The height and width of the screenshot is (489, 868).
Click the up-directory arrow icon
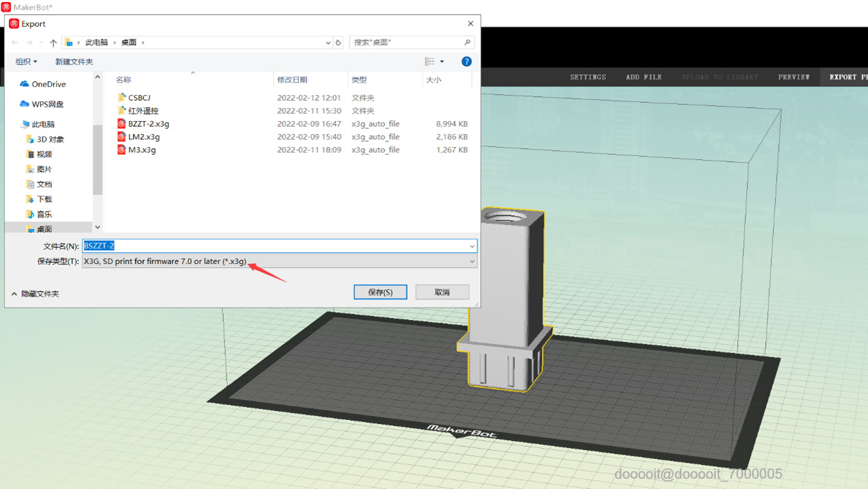point(53,42)
